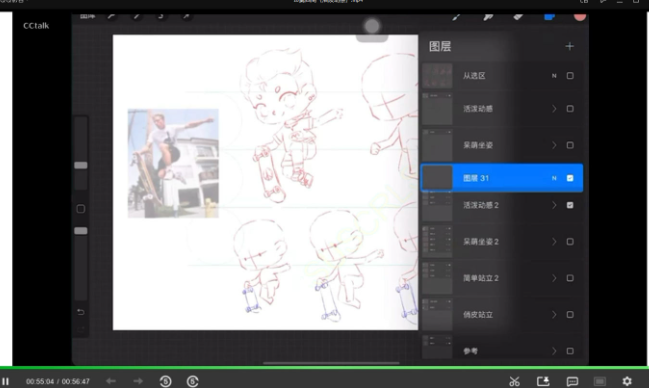The height and width of the screenshot is (388, 649).
Task: Open the blue layers panel icon
Action: point(549,17)
